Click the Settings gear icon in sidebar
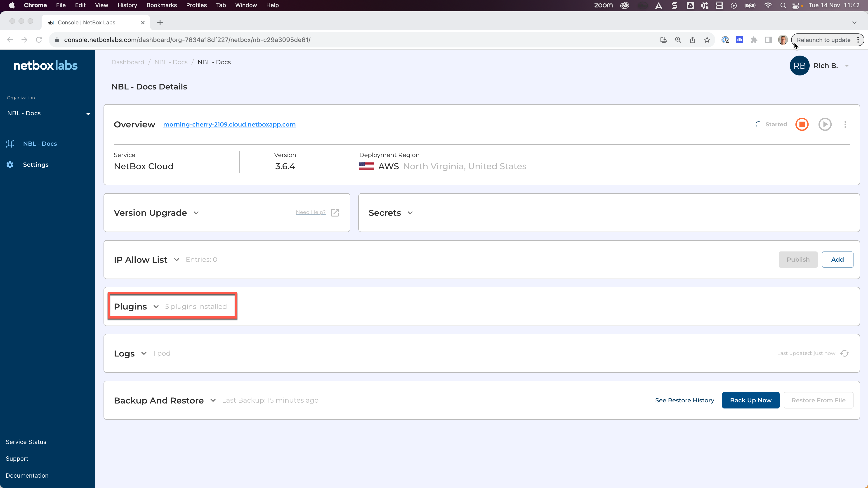The width and height of the screenshot is (868, 488). click(10, 164)
